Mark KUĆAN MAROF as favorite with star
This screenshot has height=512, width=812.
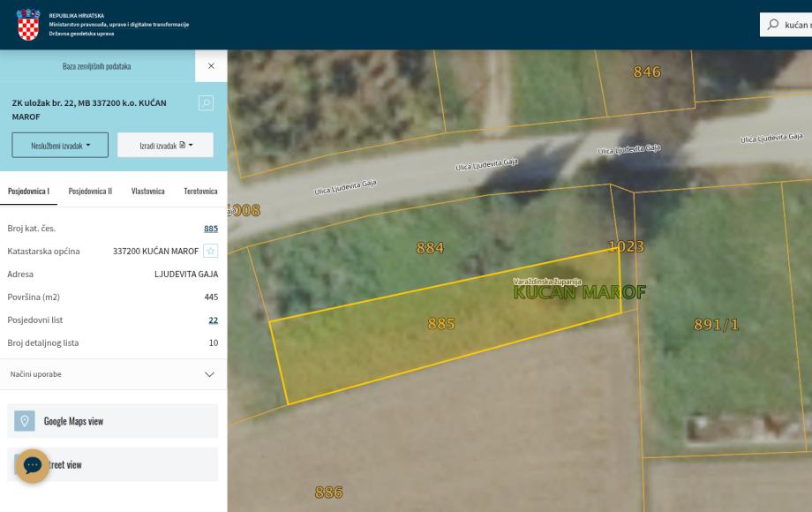210,251
